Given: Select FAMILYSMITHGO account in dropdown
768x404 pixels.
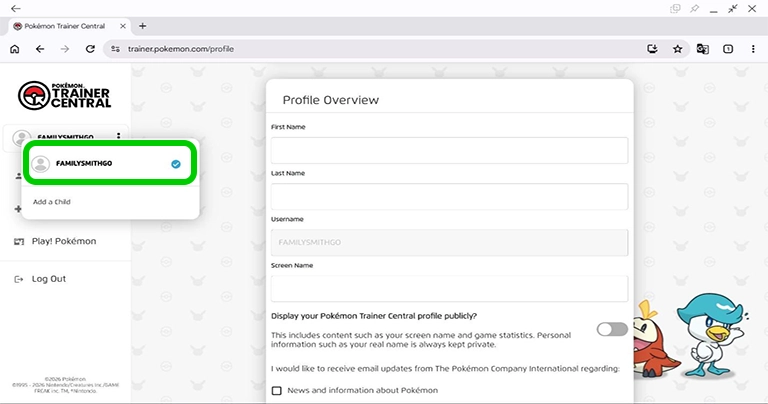Looking at the screenshot, I should click(110, 164).
